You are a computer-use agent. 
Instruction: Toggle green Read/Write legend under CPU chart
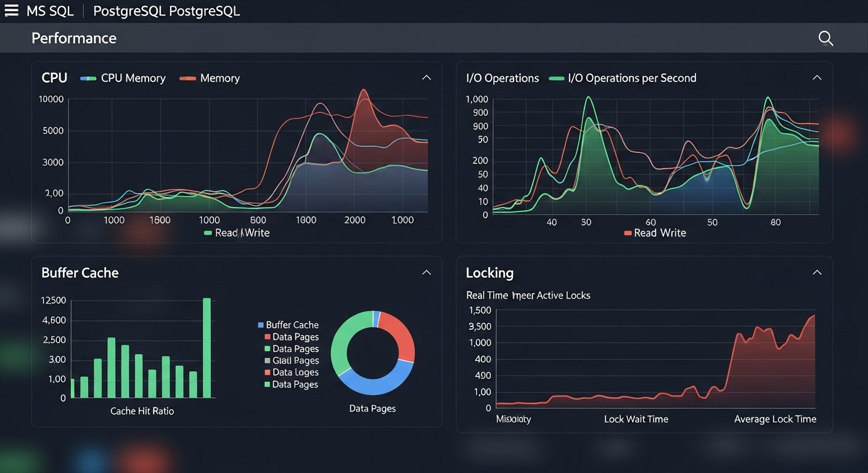237,233
